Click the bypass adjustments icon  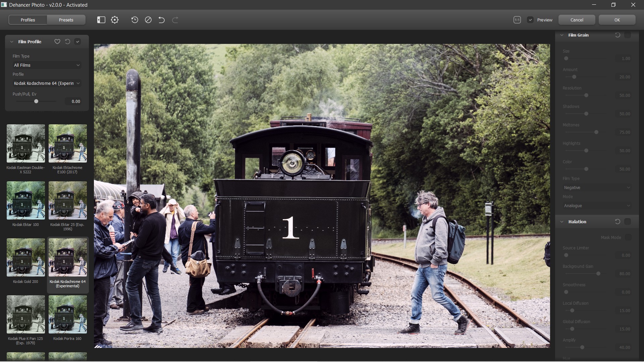(148, 20)
